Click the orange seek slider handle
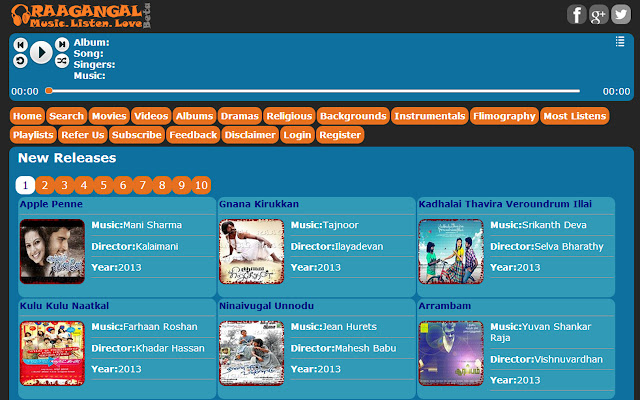This screenshot has height=400, width=640. click(49, 91)
